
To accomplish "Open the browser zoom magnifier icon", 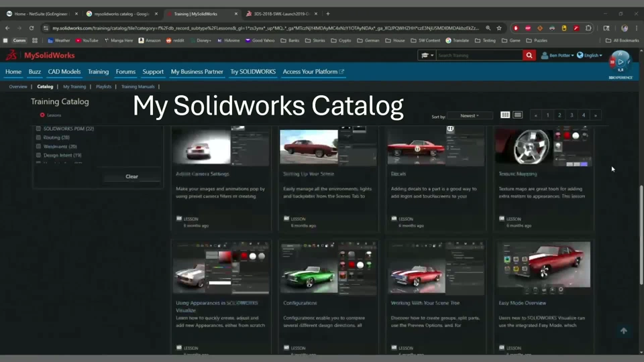I will click(488, 28).
